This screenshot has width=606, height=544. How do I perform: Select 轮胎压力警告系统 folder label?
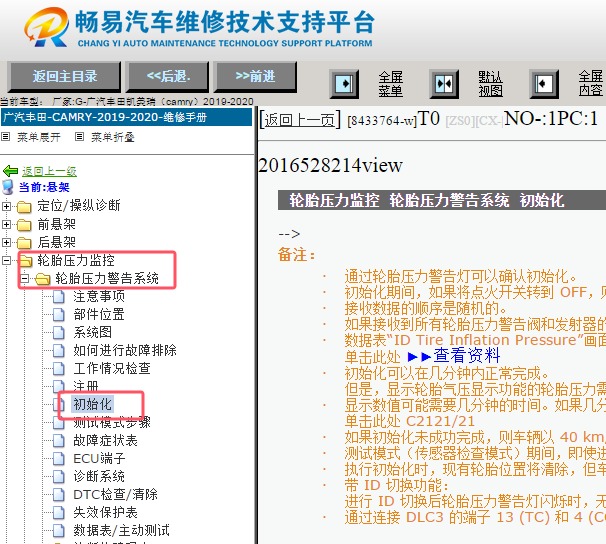[107, 278]
